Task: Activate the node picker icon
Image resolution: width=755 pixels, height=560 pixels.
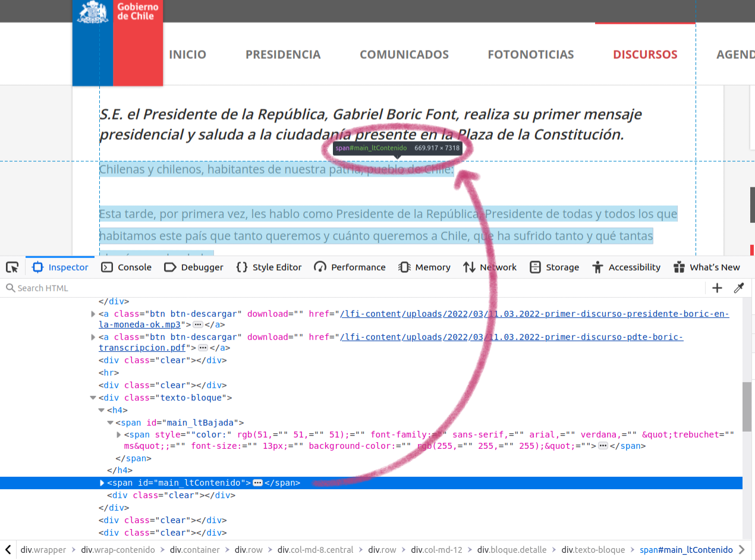Action: pos(12,267)
